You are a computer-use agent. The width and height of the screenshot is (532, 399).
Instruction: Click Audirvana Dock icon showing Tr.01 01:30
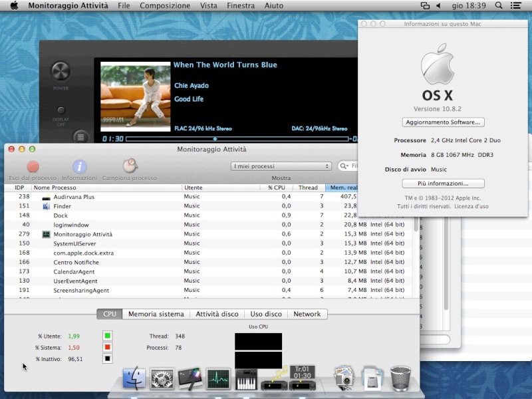coord(303,378)
